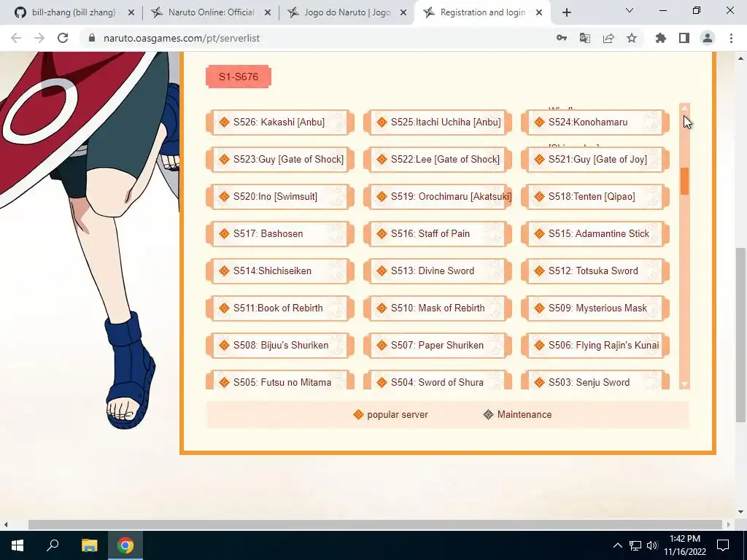
Task: Choose server S521:Guy [Gate of Joy]
Action: 595,159
